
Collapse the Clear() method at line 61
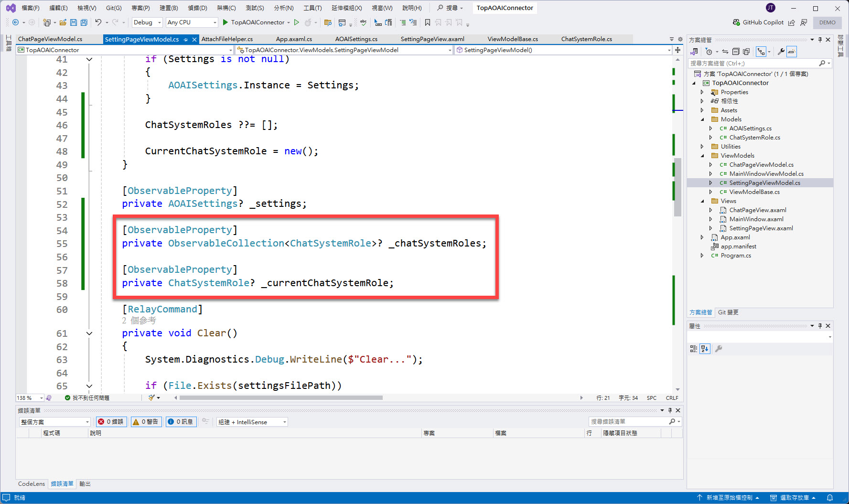point(89,333)
